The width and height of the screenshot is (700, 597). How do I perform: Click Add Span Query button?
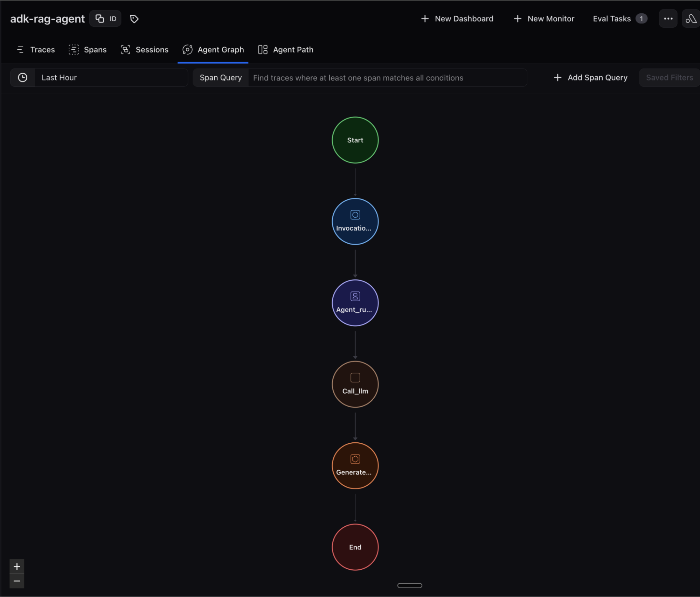coord(590,78)
